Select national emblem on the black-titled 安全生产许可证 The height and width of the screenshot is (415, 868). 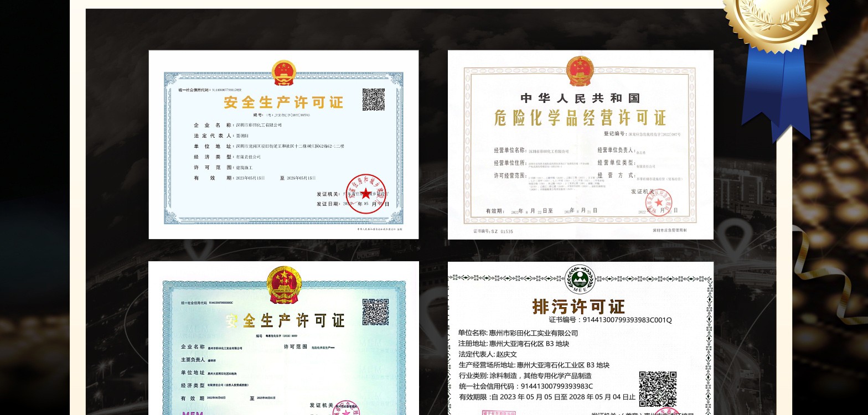click(x=284, y=284)
